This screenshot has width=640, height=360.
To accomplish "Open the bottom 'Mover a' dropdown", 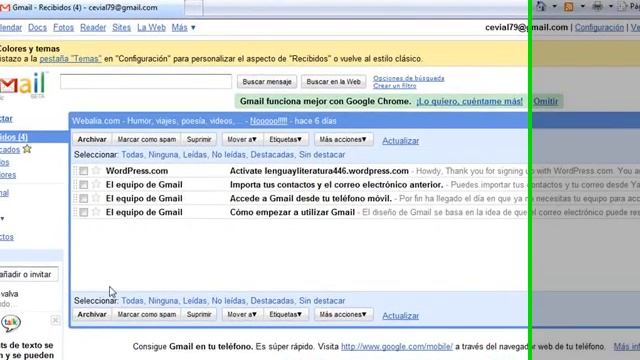I will 242,315.
